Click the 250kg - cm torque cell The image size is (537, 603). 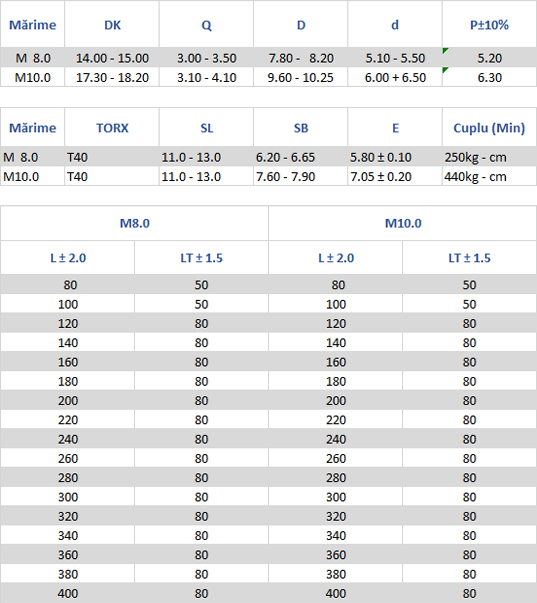coord(489,157)
